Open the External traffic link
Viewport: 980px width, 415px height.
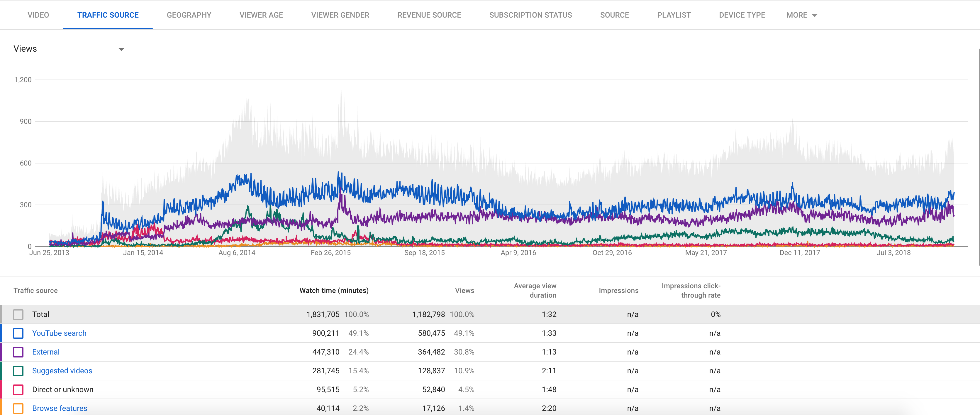click(x=46, y=352)
